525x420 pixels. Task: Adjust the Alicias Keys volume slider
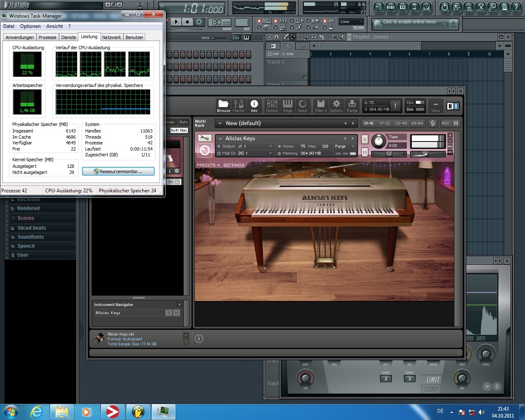click(x=428, y=154)
